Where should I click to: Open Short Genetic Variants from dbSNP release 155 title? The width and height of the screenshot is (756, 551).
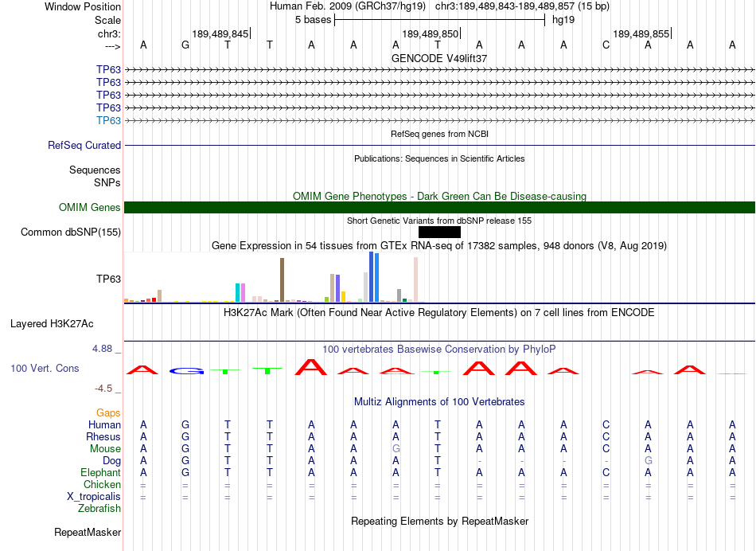pos(439,221)
